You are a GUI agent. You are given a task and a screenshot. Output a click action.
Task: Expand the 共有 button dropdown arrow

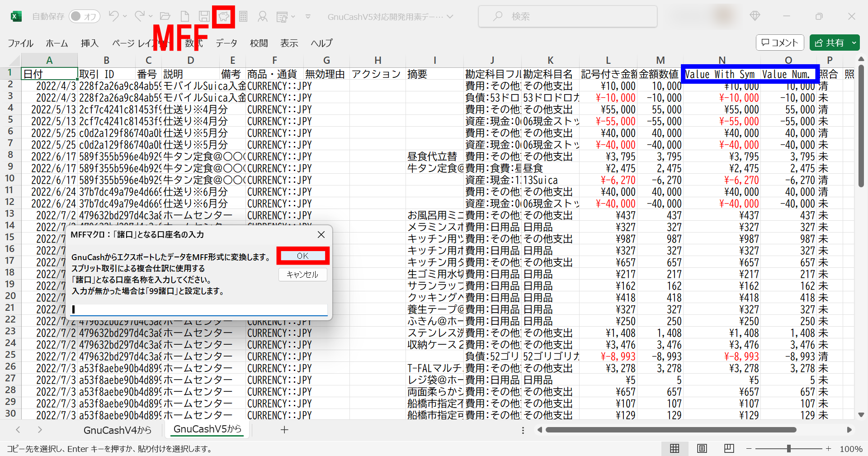854,43
